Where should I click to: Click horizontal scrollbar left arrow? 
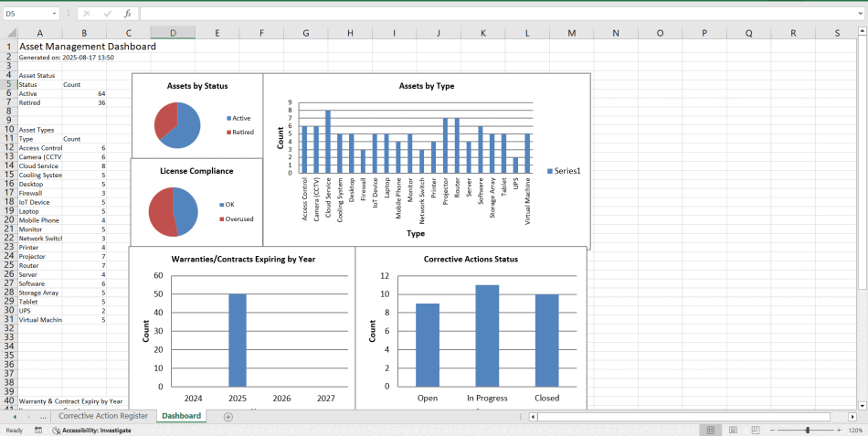pos(533,417)
